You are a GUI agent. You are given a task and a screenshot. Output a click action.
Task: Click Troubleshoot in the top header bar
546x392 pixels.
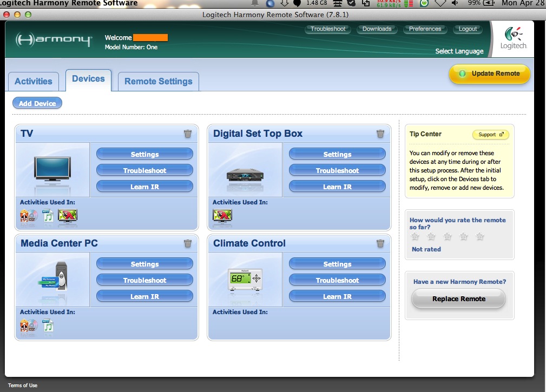(x=328, y=29)
